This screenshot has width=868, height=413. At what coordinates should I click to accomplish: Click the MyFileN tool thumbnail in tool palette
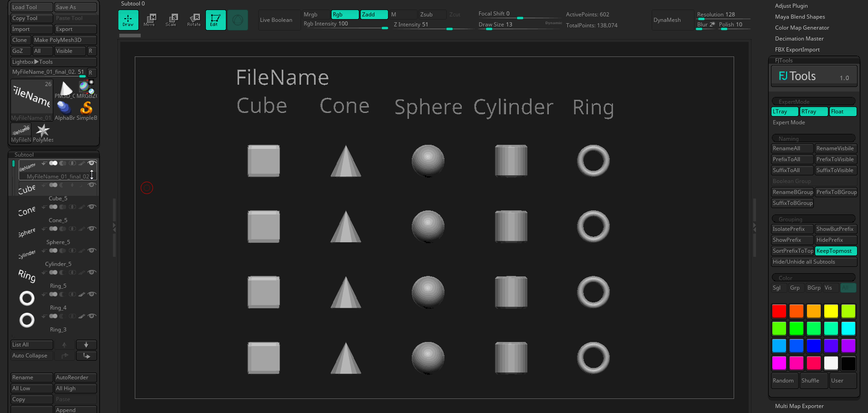(x=21, y=133)
